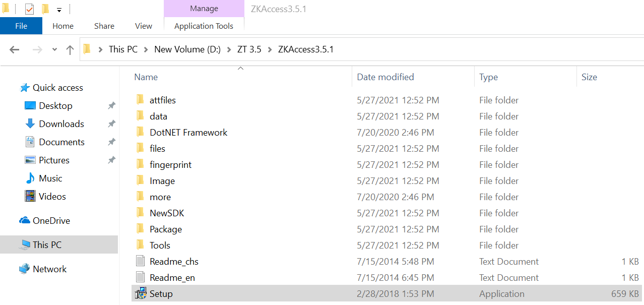Click the Up one level arrow
This screenshot has height=305, width=644.
pyautogui.click(x=70, y=49)
